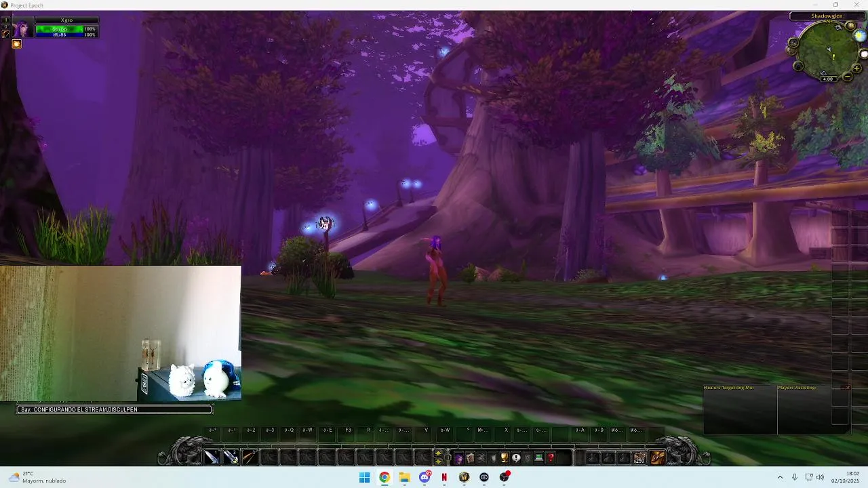The image size is (868, 488).
Task: Open File Explorer from the taskbar
Action: [404, 477]
